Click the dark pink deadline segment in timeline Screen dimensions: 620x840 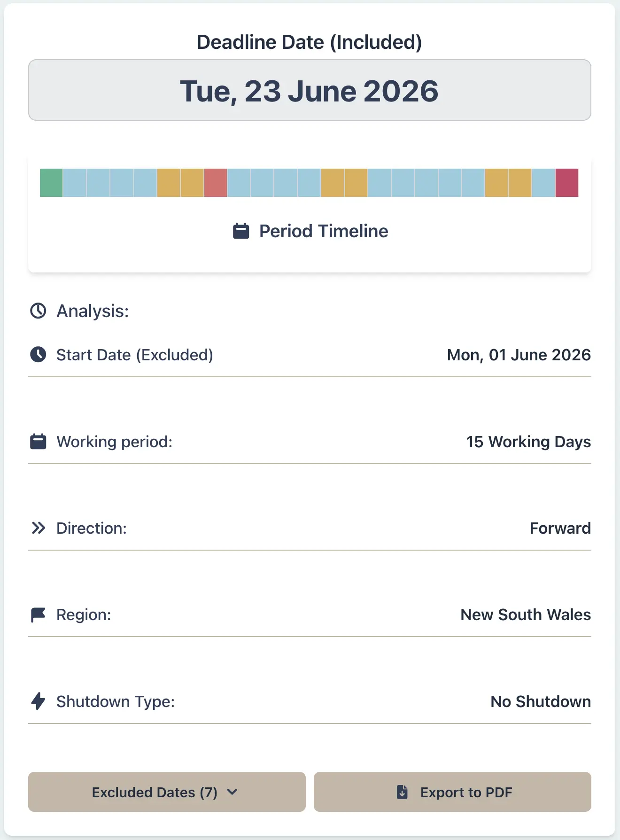pyautogui.click(x=566, y=183)
